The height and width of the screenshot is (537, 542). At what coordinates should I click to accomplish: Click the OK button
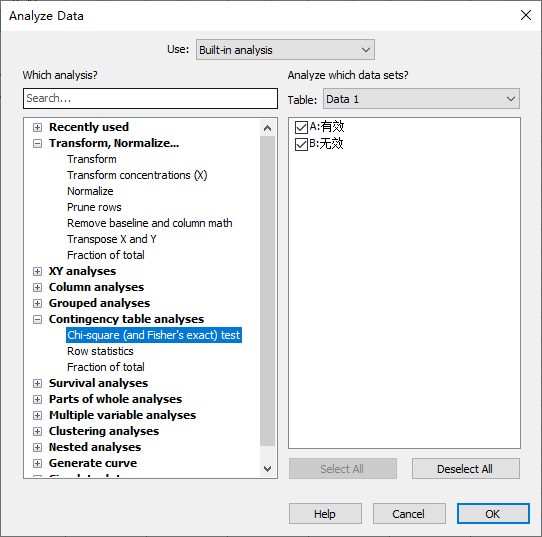(x=493, y=514)
